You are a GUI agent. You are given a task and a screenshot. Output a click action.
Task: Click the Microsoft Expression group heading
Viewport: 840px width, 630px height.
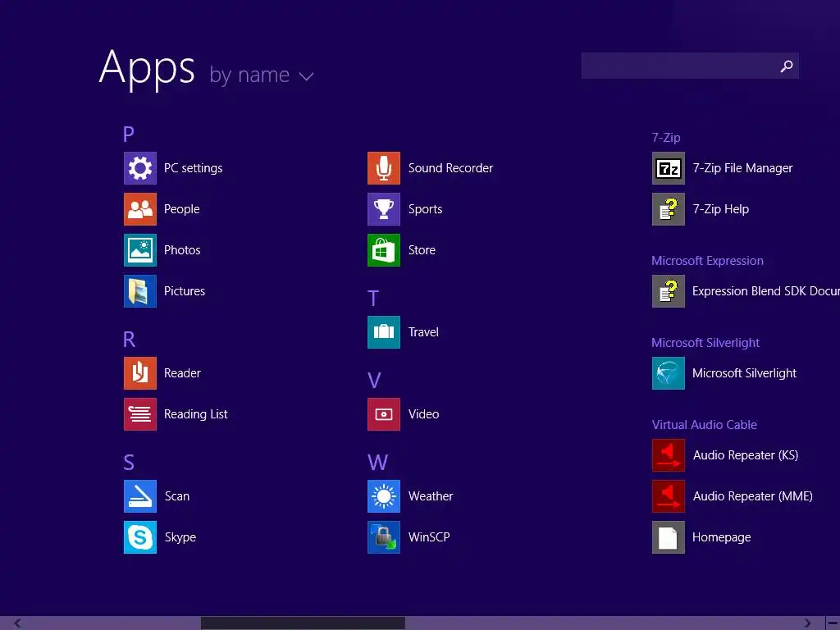(707, 261)
